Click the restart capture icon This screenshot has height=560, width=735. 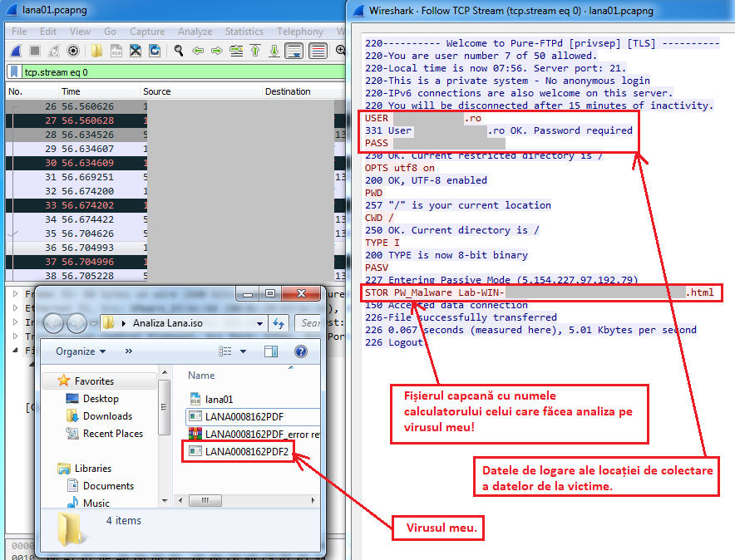click(54, 51)
